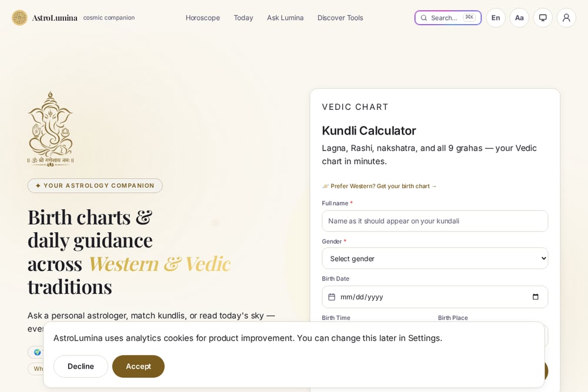Screen dimensions: 588x392
Task: Click the AstroLumina mandala logo icon
Action: (19, 18)
